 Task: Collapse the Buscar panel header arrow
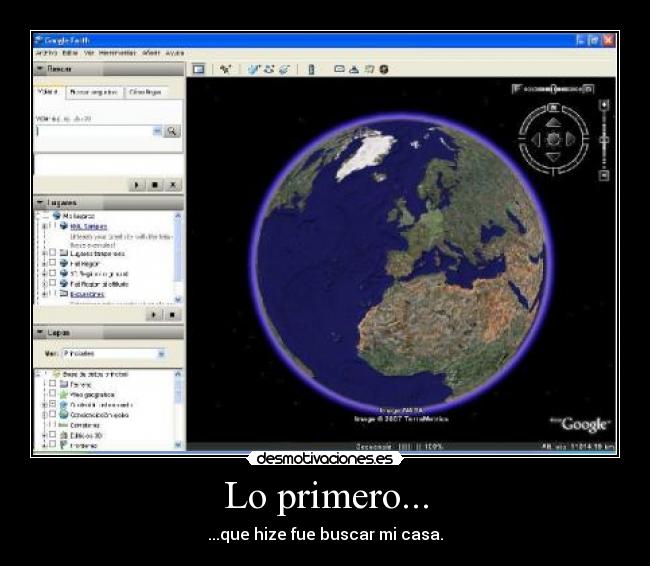40,68
